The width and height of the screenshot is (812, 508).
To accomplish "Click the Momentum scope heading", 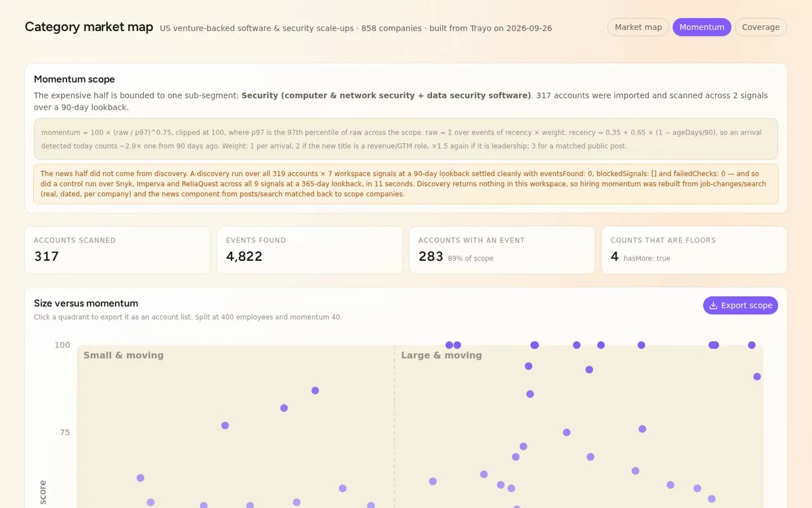I will [x=74, y=79].
